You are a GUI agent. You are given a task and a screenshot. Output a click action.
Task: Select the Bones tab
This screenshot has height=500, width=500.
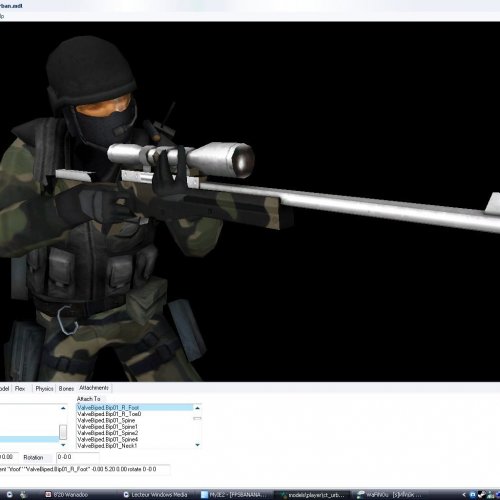coord(66,389)
